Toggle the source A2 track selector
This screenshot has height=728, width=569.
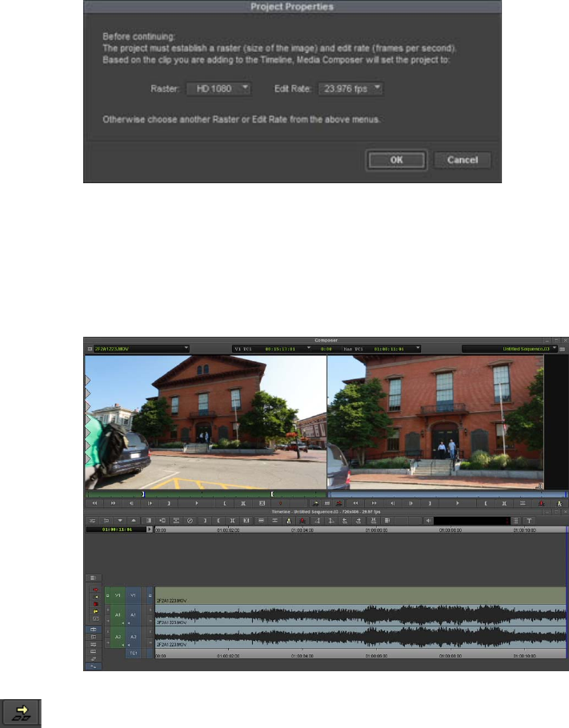coord(118,637)
